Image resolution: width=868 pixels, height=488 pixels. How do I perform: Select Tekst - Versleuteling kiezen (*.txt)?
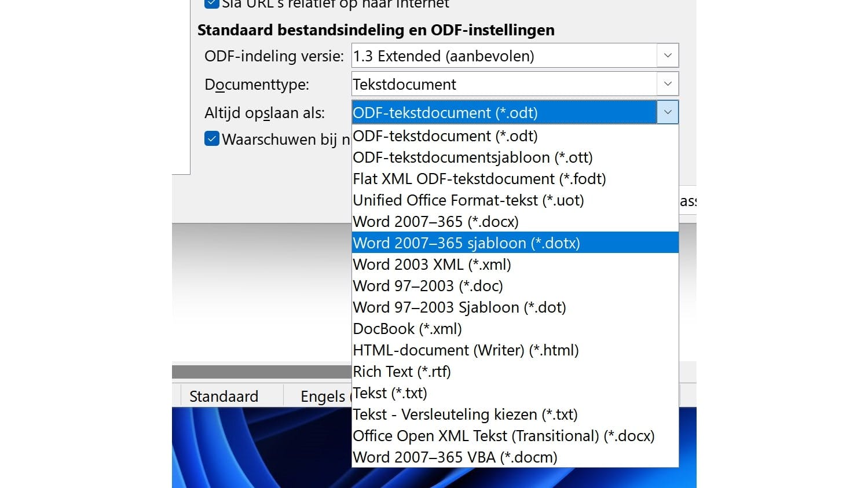[x=465, y=414]
